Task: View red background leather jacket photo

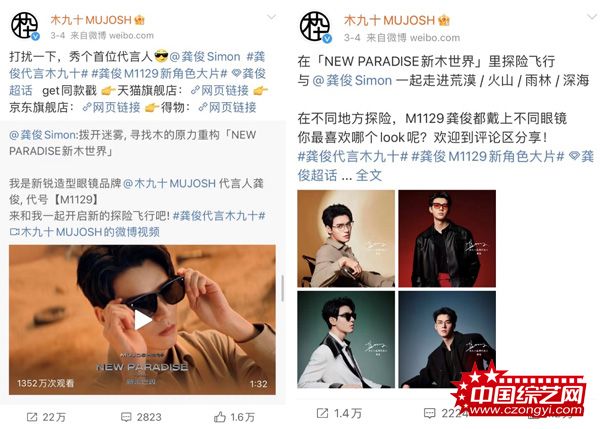Action: [x=447, y=238]
